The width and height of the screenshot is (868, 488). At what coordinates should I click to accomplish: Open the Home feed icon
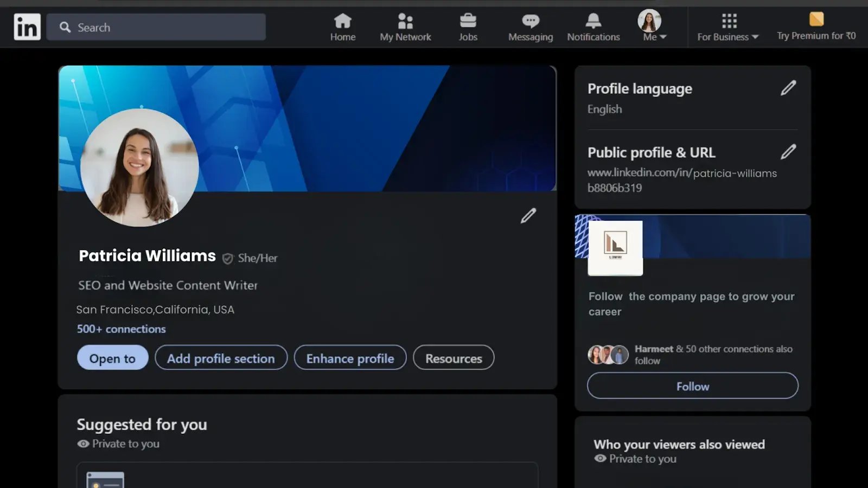tap(342, 22)
